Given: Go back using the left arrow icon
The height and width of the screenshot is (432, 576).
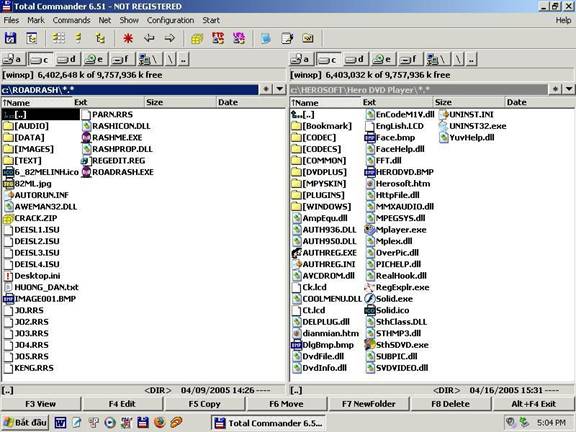Looking at the screenshot, I should [149, 38].
